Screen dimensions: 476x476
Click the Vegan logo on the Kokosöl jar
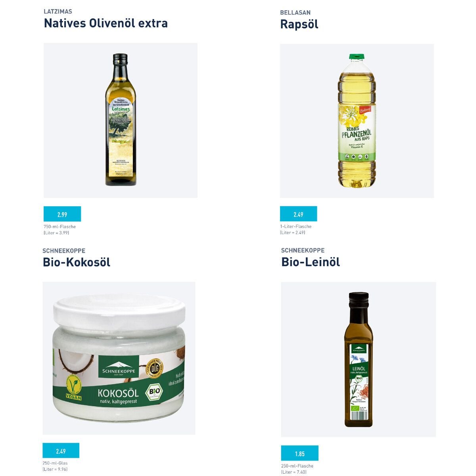[x=73, y=388]
